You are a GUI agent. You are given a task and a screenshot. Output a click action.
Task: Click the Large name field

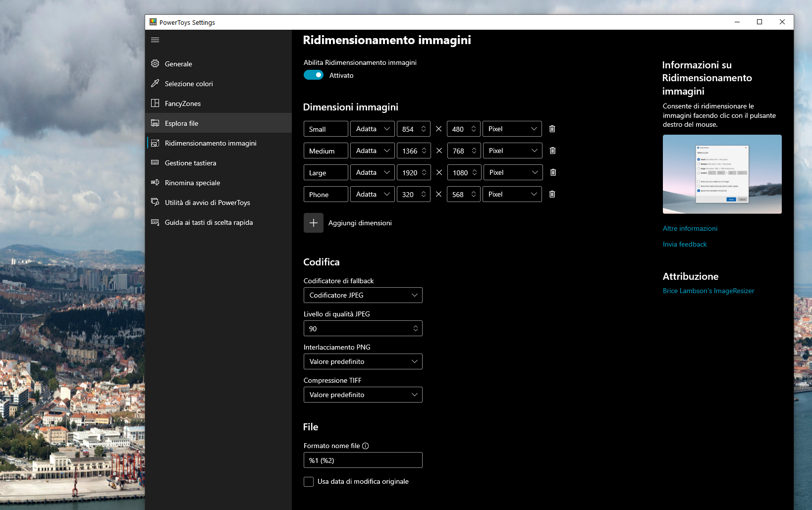click(x=326, y=172)
